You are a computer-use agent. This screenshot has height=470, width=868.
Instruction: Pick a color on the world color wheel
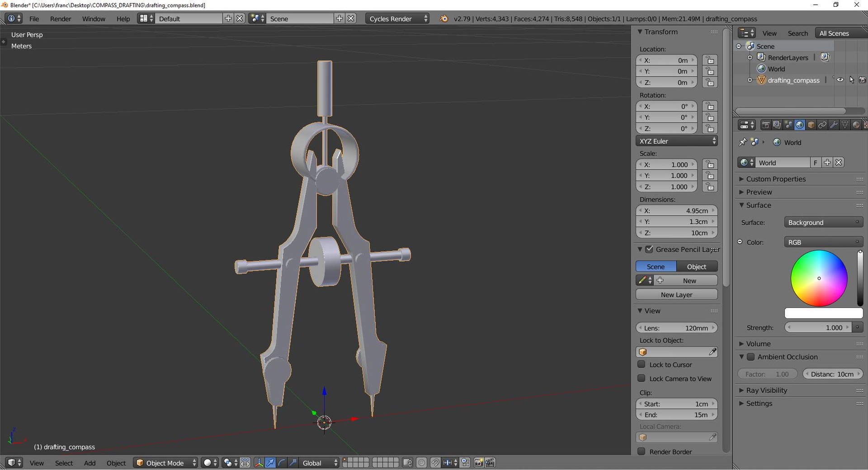click(x=819, y=278)
